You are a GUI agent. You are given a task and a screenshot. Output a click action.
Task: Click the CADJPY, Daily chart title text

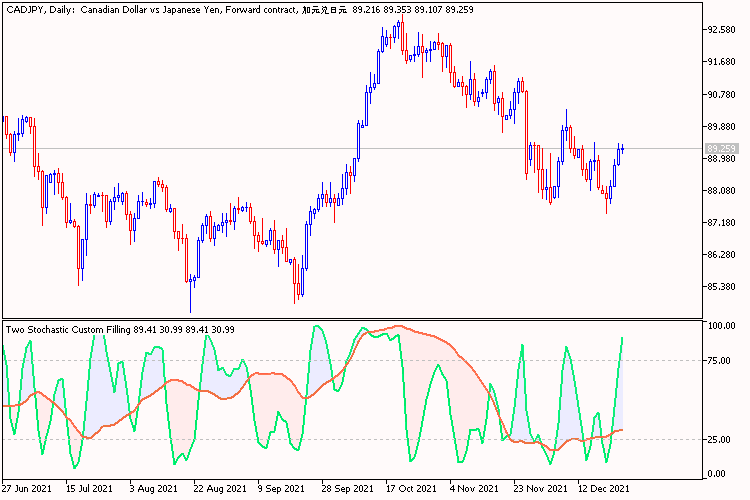coord(240,10)
